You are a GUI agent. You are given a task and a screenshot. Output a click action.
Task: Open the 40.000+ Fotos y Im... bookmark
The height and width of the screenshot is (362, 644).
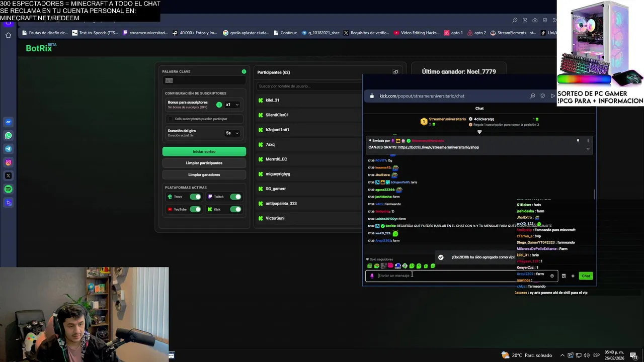tap(195, 33)
